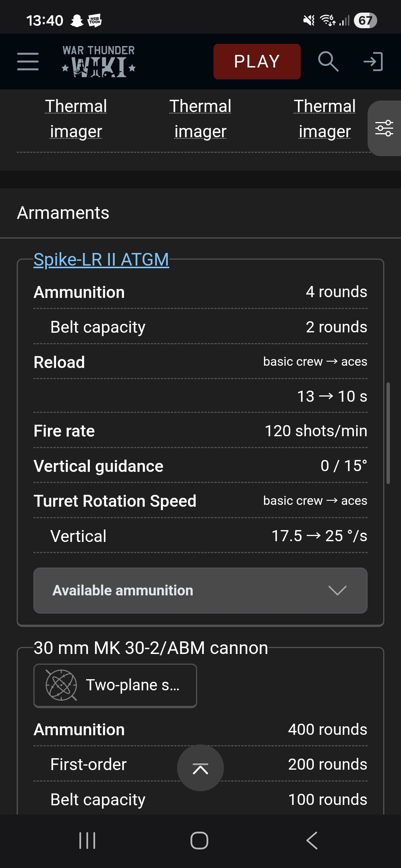Open the floating filter settings panel
Screen dimensions: 401x868
(384, 128)
